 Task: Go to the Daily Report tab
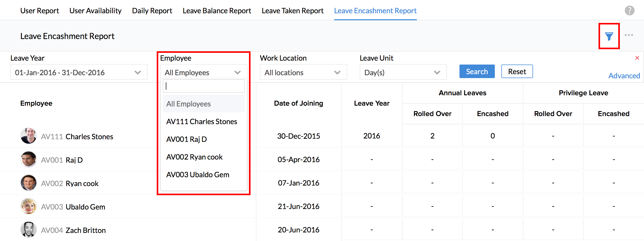[152, 11]
